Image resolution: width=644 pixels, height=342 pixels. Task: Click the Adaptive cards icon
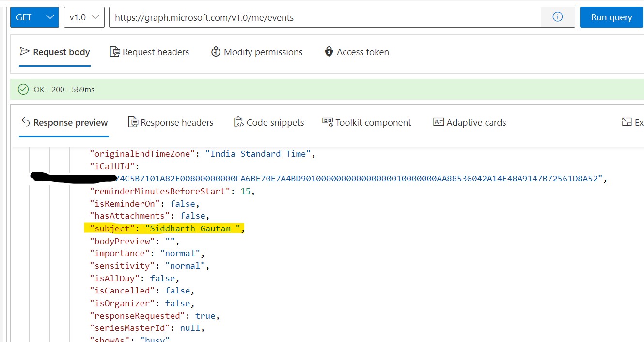[439, 122]
